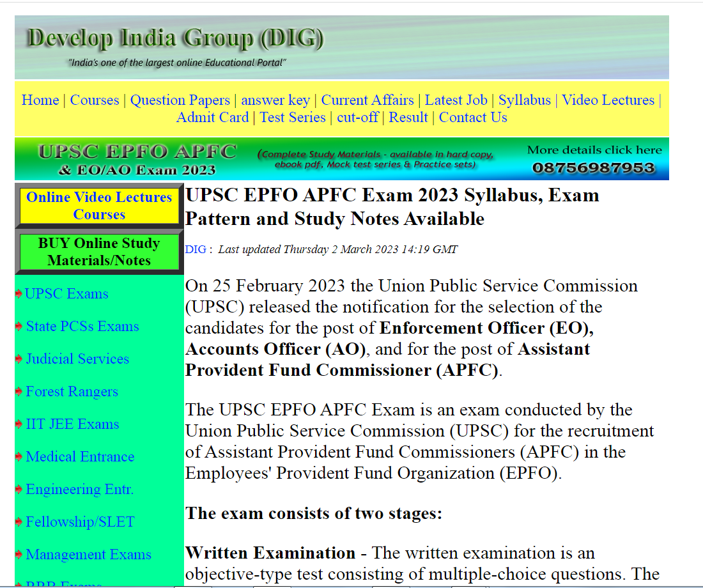The height and width of the screenshot is (588, 703).
Task: Click the red arrow beside UPSC Exams
Action: tap(19, 294)
